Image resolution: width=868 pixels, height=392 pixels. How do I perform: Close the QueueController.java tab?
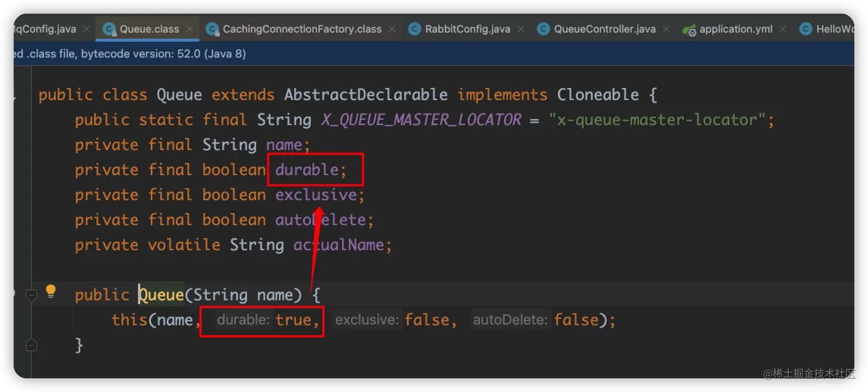(x=665, y=29)
